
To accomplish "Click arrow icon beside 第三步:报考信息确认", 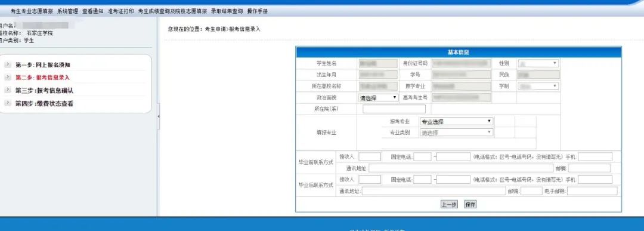I will click(8, 90).
